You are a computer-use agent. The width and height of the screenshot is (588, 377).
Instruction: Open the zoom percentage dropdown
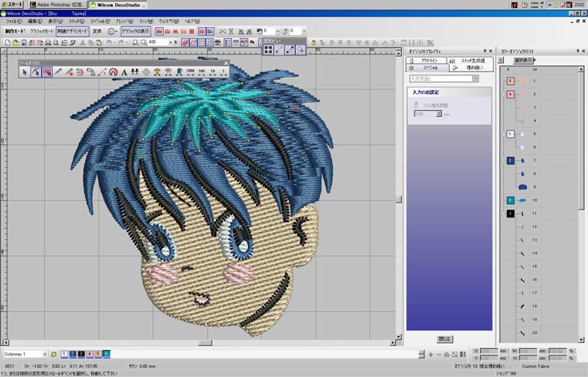pos(170,42)
